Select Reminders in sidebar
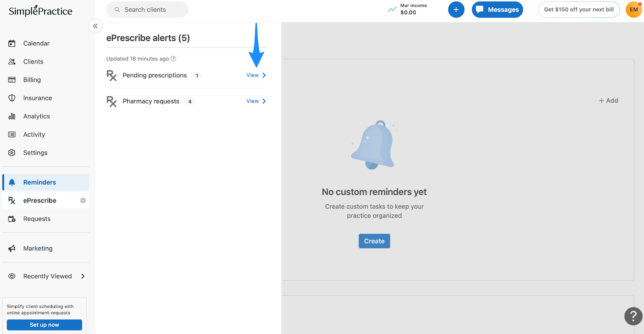The width and height of the screenshot is (644, 334). click(x=45, y=182)
